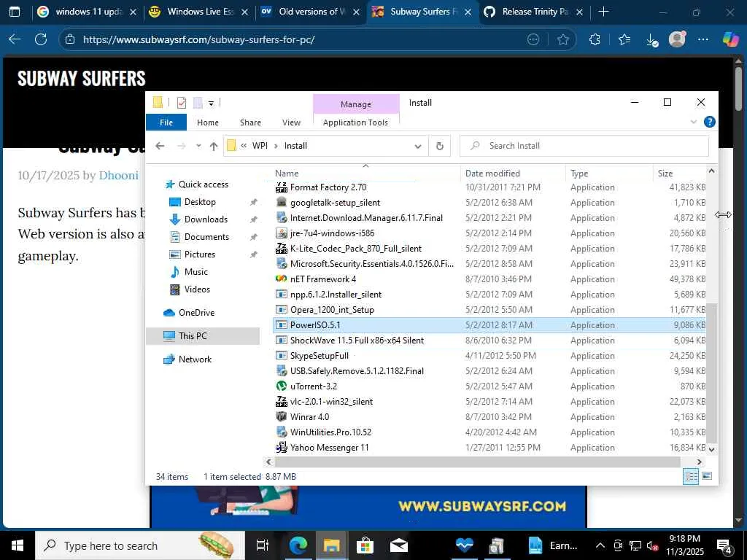Go up one folder level in Explorer

214,146
